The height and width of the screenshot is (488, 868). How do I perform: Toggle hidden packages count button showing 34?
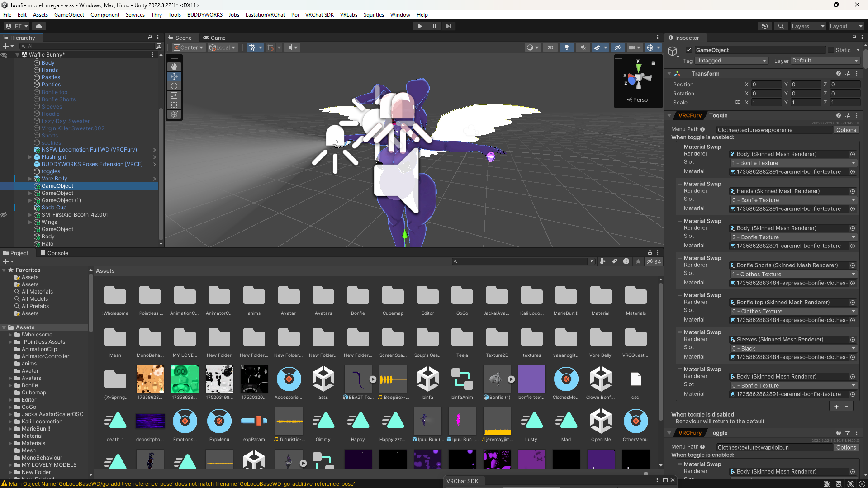click(654, 261)
